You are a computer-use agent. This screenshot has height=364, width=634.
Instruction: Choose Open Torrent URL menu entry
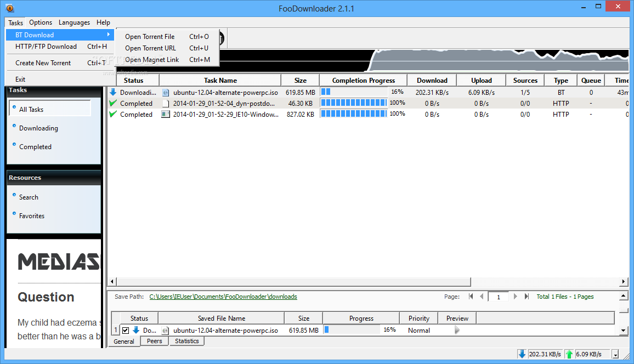click(x=167, y=48)
